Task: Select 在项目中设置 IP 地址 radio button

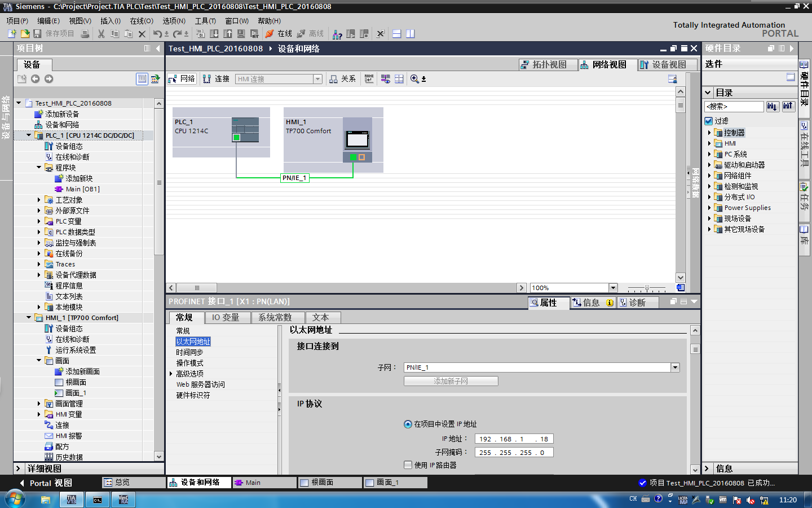Action: coord(408,424)
